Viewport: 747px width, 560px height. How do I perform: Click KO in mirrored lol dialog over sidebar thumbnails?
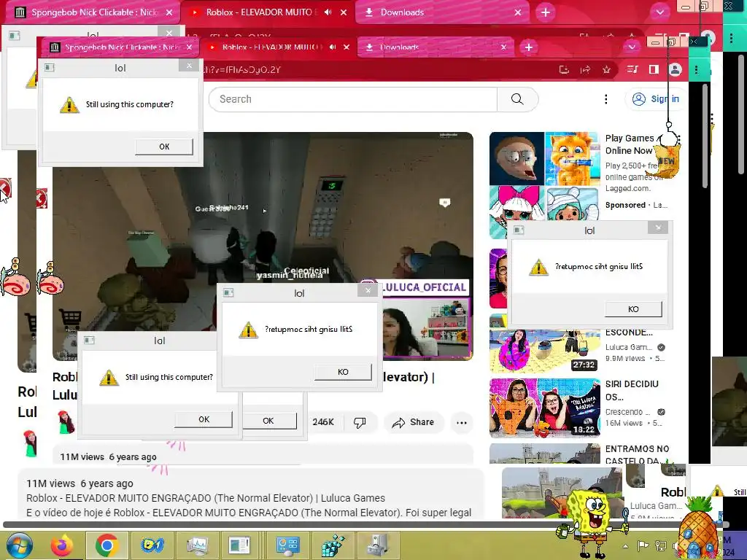point(634,309)
